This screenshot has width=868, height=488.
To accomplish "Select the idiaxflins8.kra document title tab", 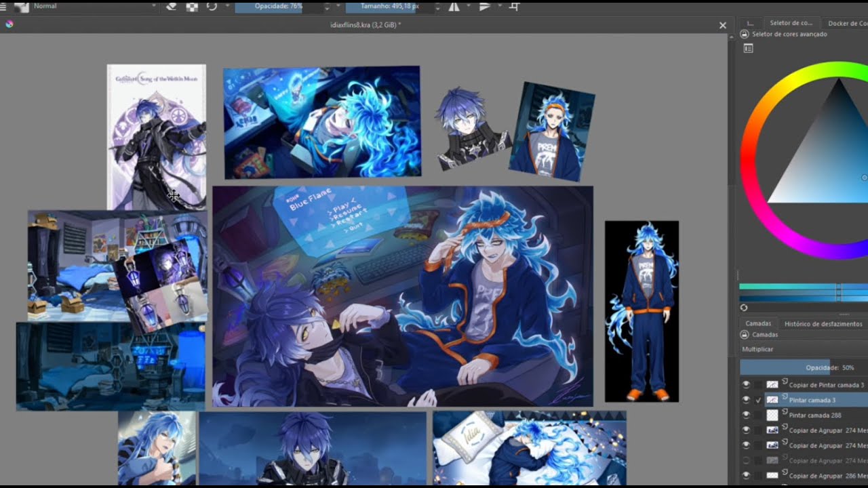I will tap(364, 25).
